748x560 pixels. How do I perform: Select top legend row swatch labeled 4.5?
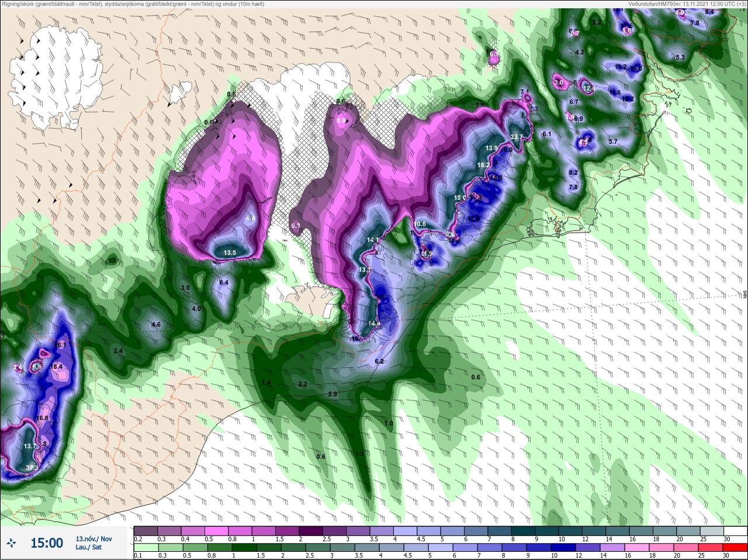point(429,531)
